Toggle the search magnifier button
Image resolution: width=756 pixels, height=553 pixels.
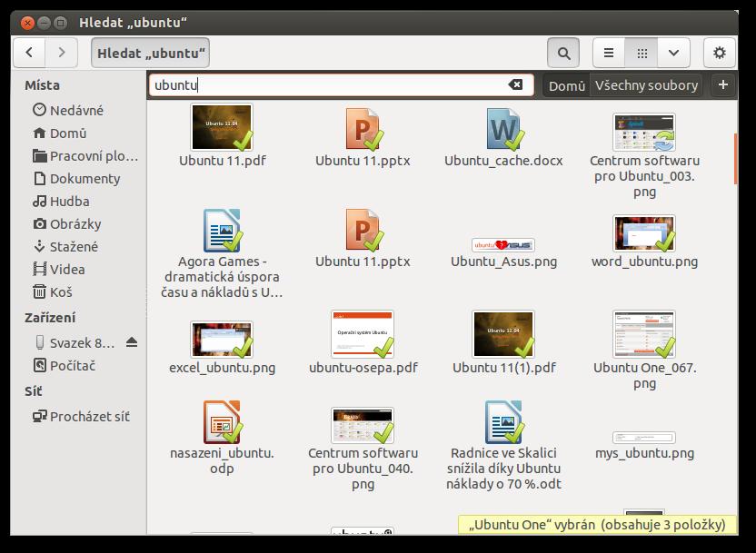pos(563,53)
